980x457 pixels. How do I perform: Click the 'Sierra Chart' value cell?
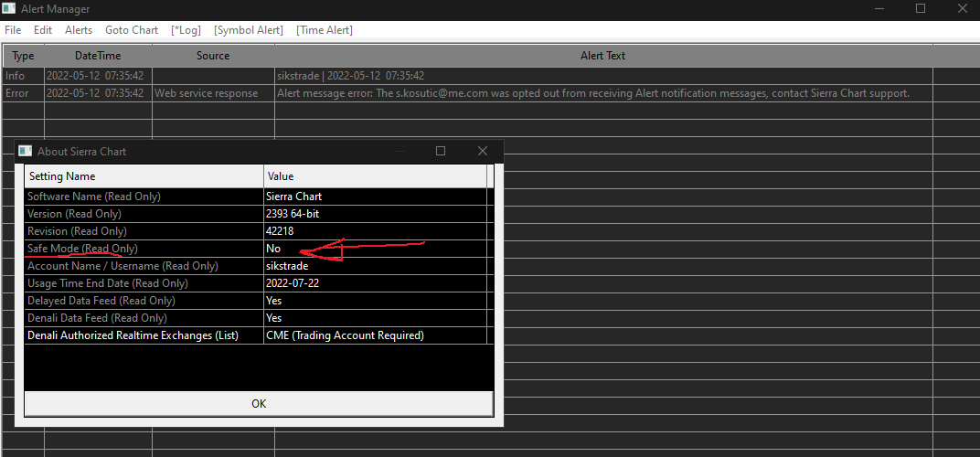(x=375, y=197)
